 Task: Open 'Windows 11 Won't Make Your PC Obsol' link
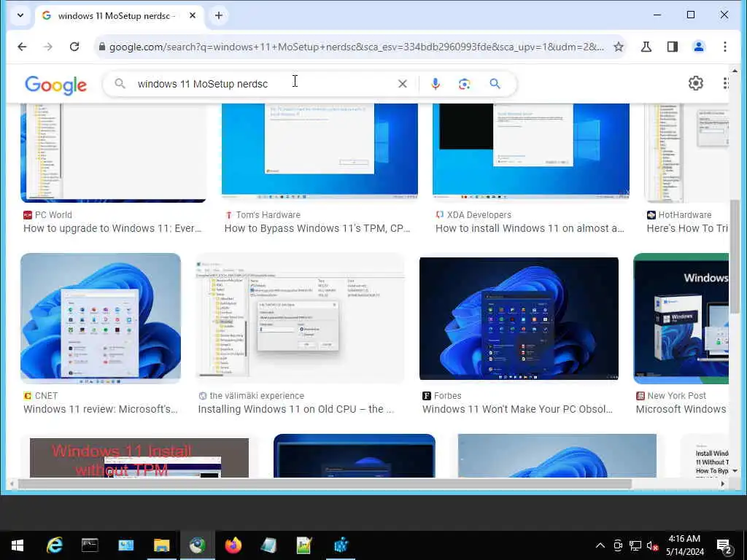click(x=517, y=410)
